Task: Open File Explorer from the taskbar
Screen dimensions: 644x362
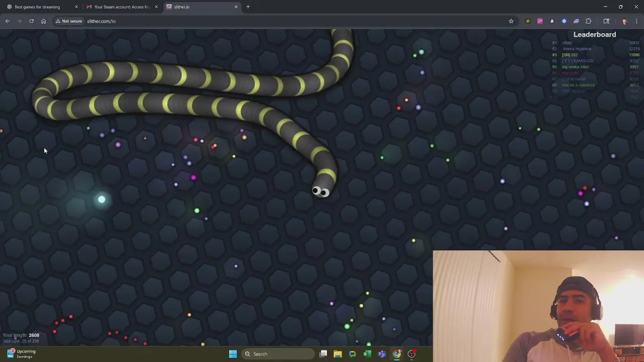Action: [338, 354]
